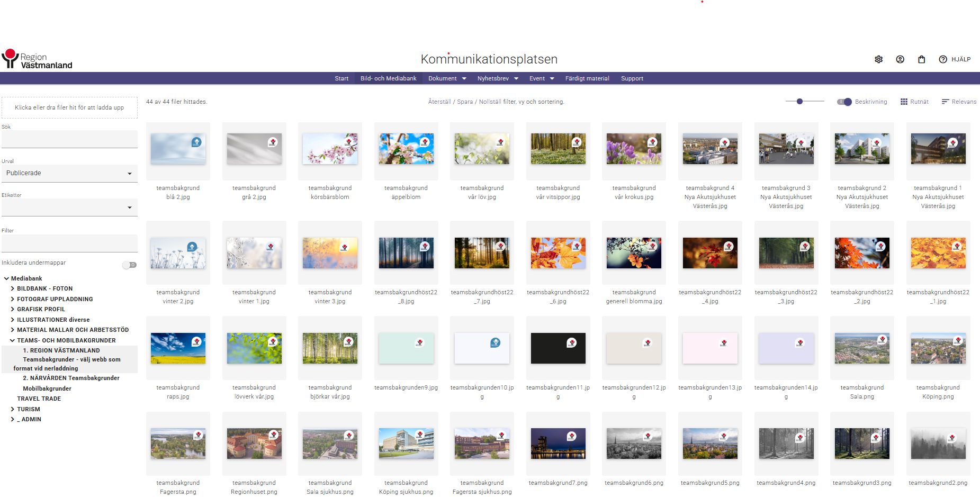This screenshot has height=497, width=980.
Task: Enable the Inkludera undermappar toggle
Action: coord(129,265)
